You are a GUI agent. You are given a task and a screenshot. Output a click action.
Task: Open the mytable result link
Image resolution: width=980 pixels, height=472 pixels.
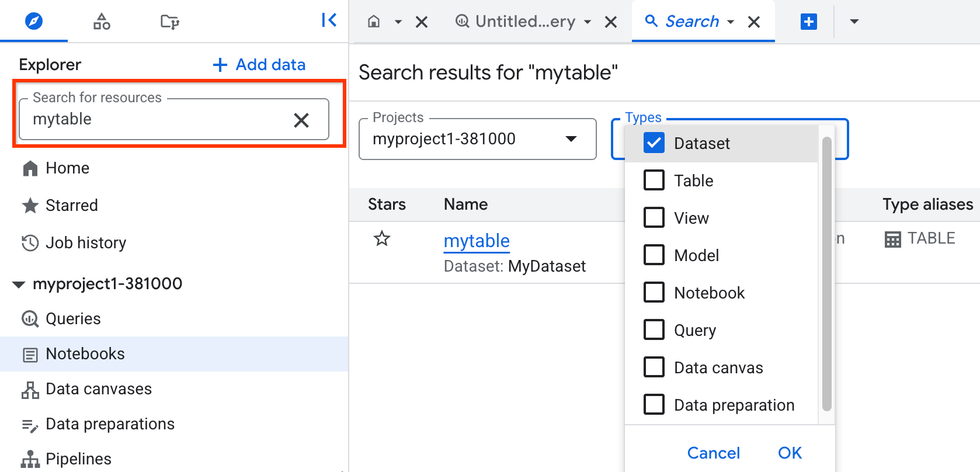coord(477,241)
